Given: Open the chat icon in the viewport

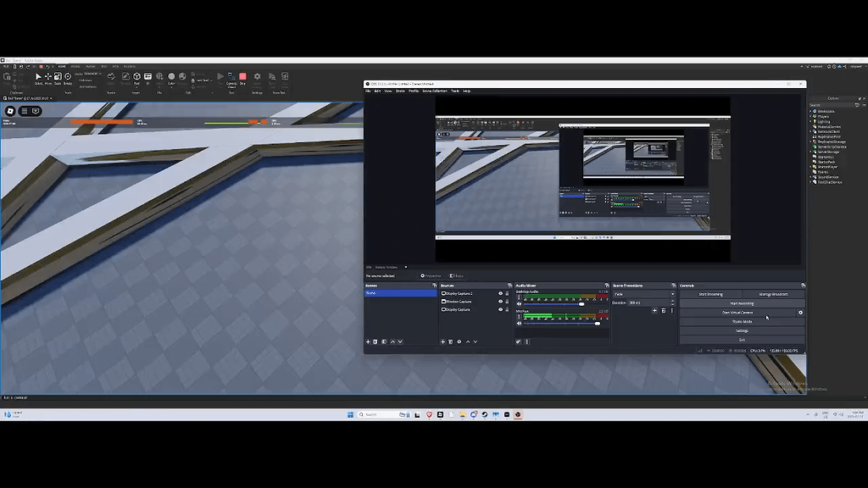Looking at the screenshot, I should (36, 111).
